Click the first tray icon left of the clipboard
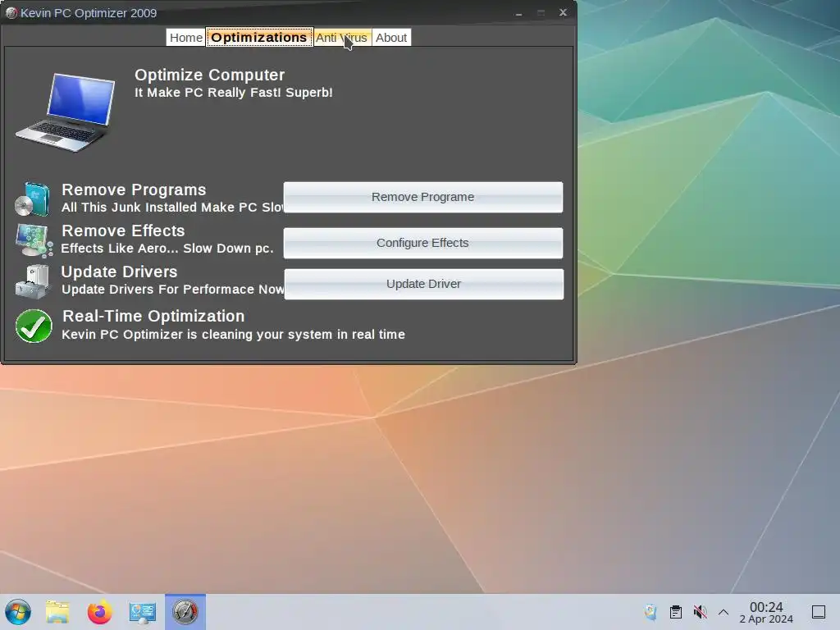Image resolution: width=840 pixels, height=630 pixels. [x=651, y=612]
